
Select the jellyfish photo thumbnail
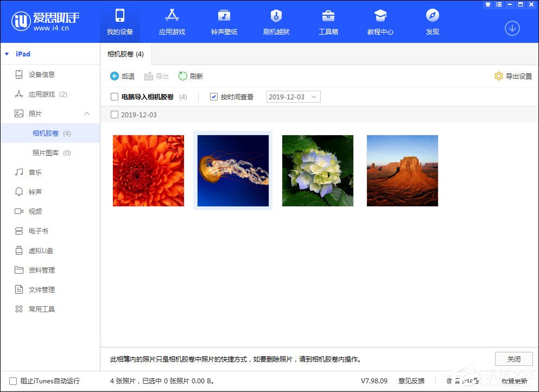coord(233,170)
